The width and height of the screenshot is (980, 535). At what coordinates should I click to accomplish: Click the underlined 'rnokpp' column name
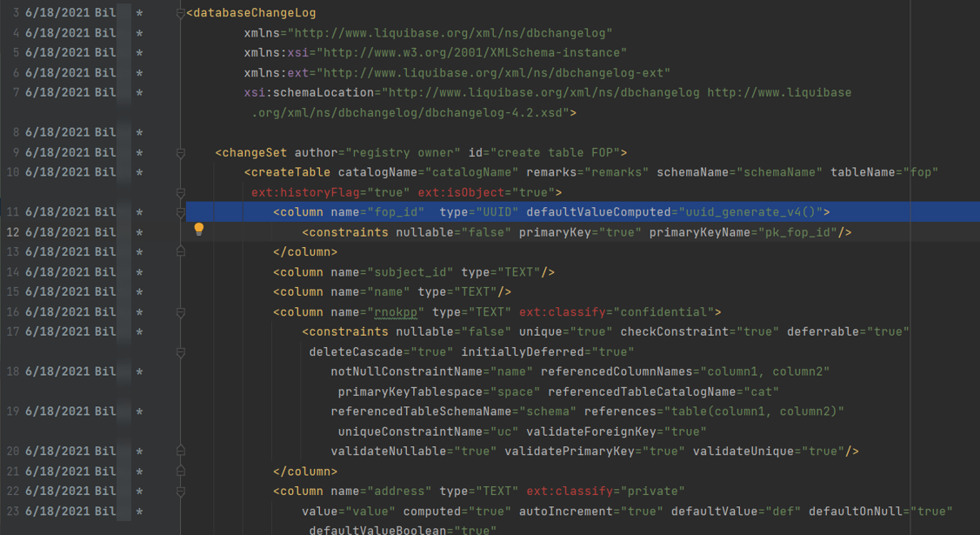pyautogui.click(x=396, y=312)
